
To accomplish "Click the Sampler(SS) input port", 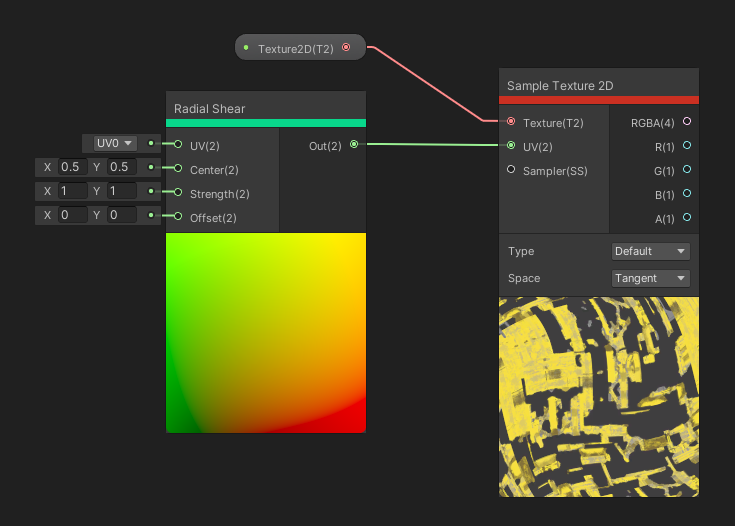I will click(x=512, y=170).
